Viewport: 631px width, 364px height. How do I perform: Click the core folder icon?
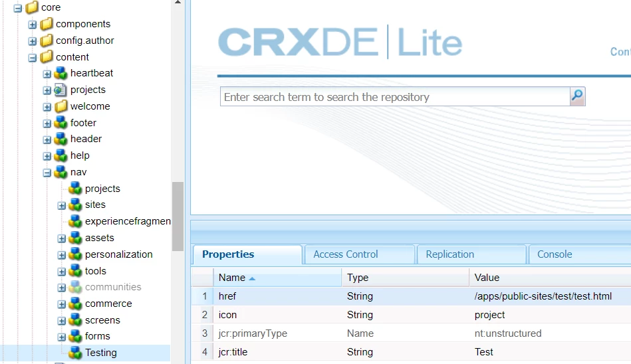pos(32,7)
